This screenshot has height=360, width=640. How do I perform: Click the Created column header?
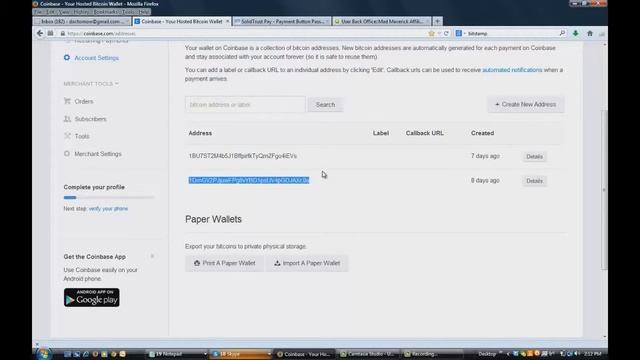pyautogui.click(x=482, y=133)
